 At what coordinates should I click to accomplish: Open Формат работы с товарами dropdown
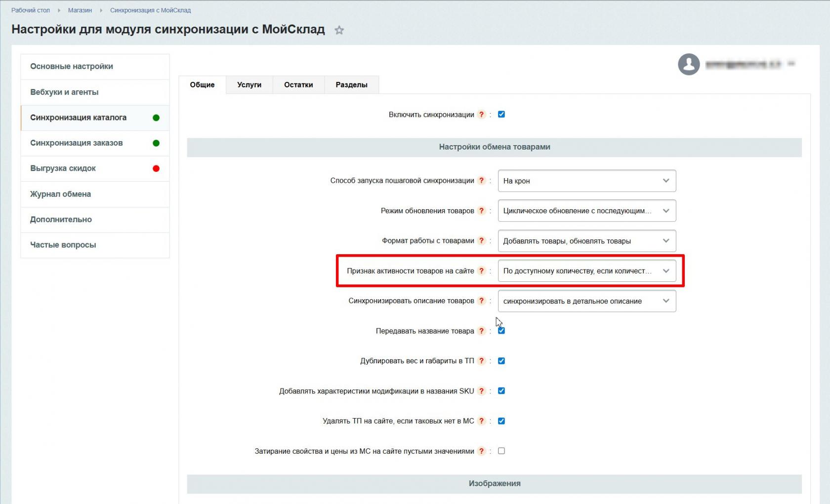pos(587,241)
